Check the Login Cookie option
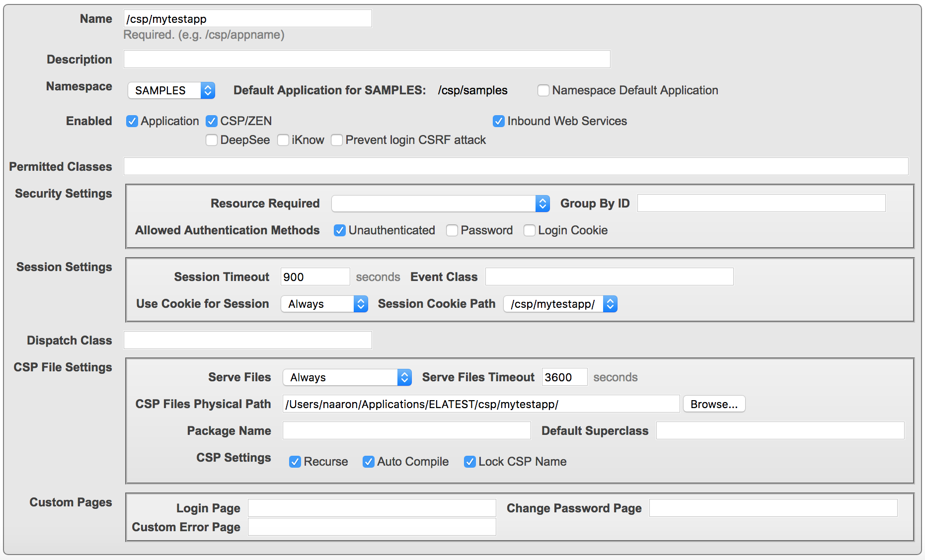Screen dimensions: 925x560 (530, 230)
